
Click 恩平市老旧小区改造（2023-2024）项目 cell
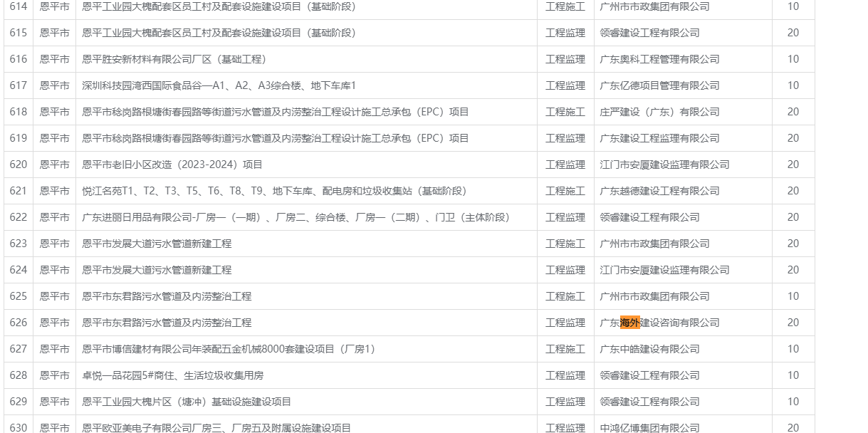(172, 165)
